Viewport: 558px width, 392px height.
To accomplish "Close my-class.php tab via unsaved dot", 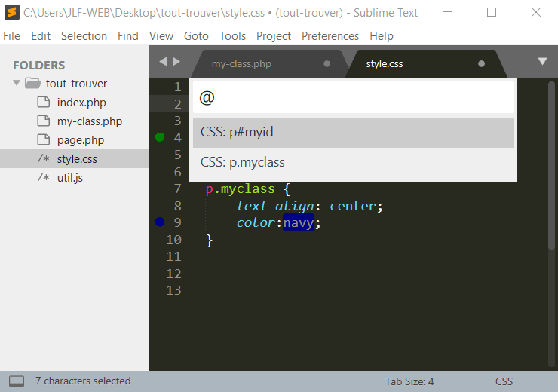I will [x=327, y=63].
